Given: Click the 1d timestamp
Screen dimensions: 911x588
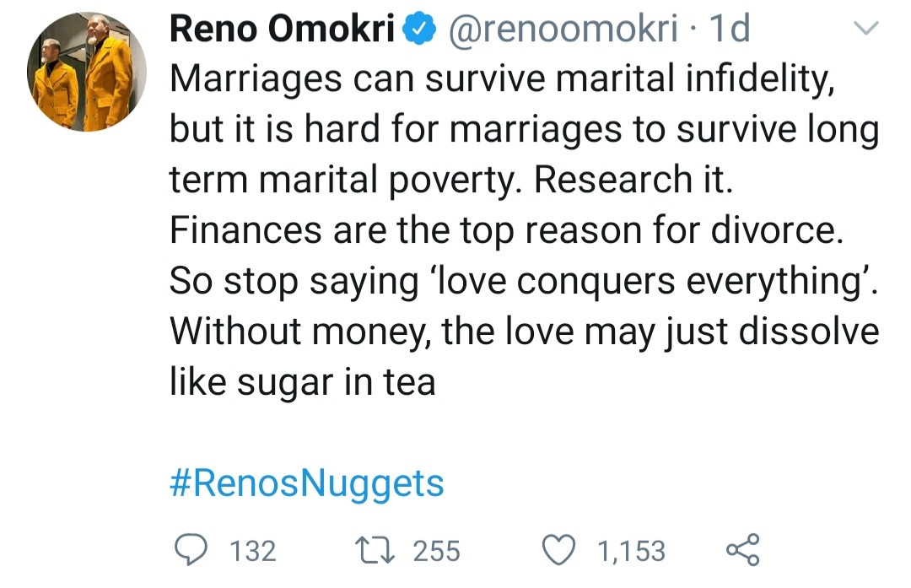Looking at the screenshot, I should pos(730,31).
